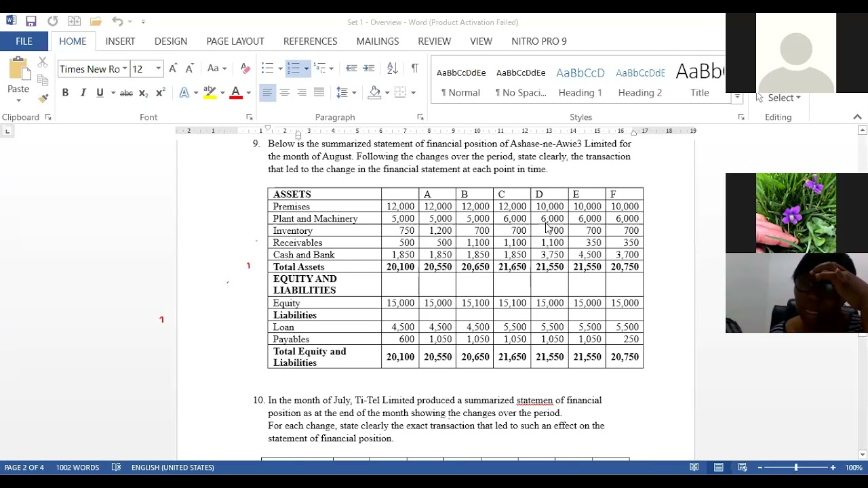
Task: Zoom out with the minus button
Action: [760, 468]
